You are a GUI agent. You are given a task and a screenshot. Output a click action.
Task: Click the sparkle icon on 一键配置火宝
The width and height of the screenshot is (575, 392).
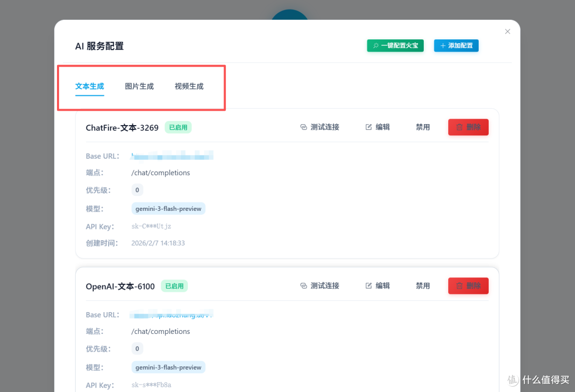click(376, 45)
